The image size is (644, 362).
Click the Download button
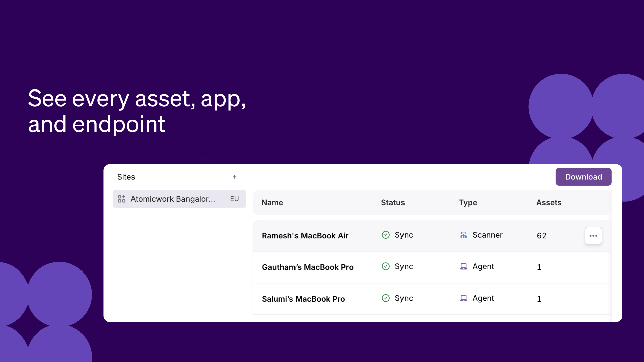tap(584, 177)
